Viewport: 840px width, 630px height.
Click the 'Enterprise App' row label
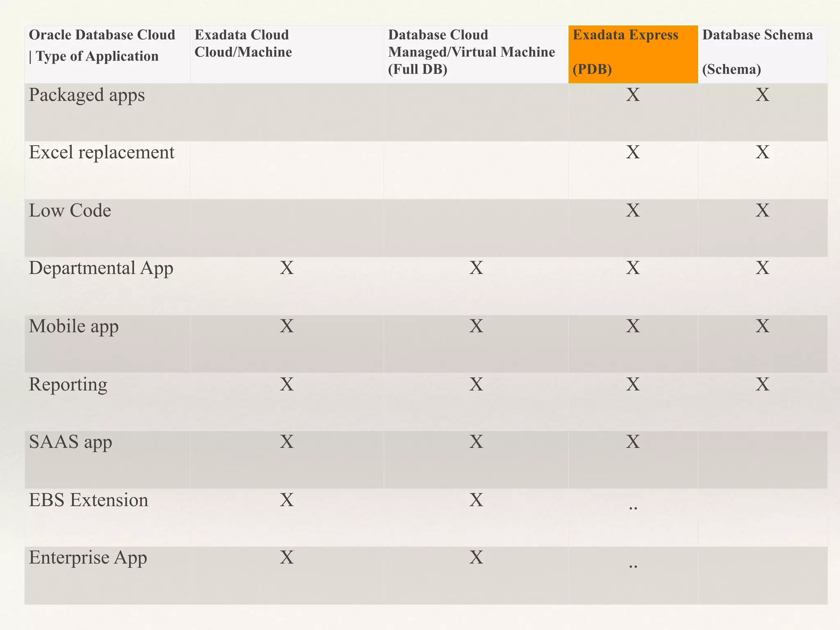[88, 558]
